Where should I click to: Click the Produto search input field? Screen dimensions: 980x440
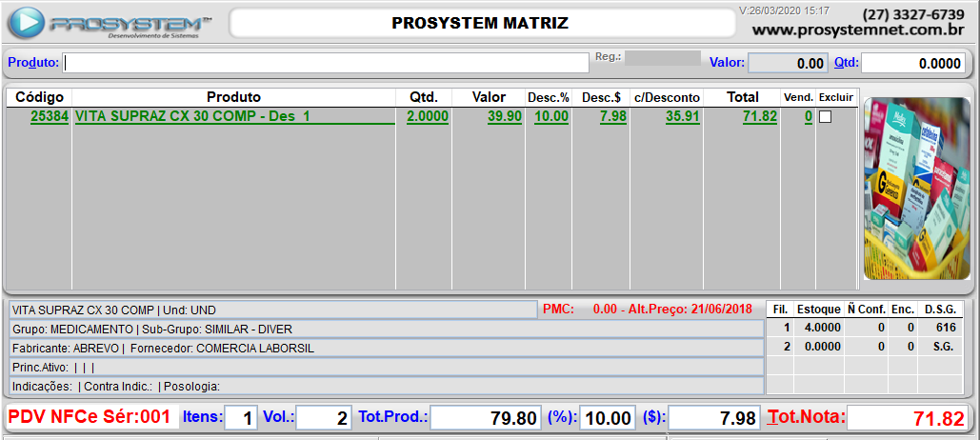click(x=326, y=63)
